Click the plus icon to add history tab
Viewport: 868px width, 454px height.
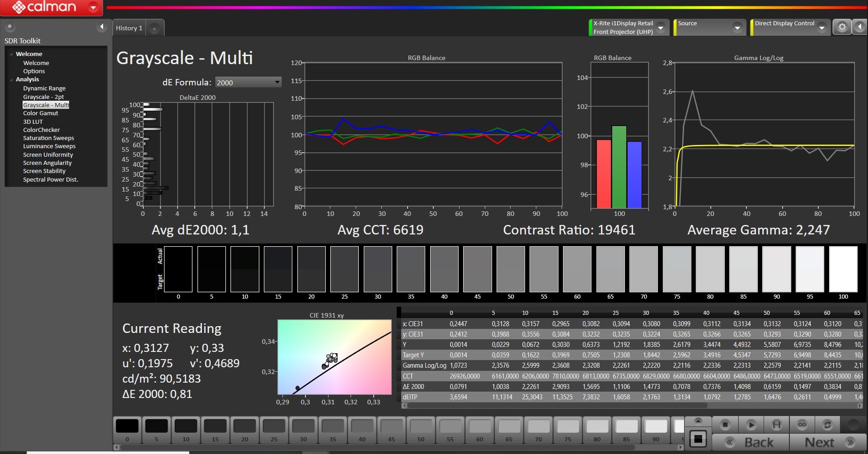click(x=155, y=29)
